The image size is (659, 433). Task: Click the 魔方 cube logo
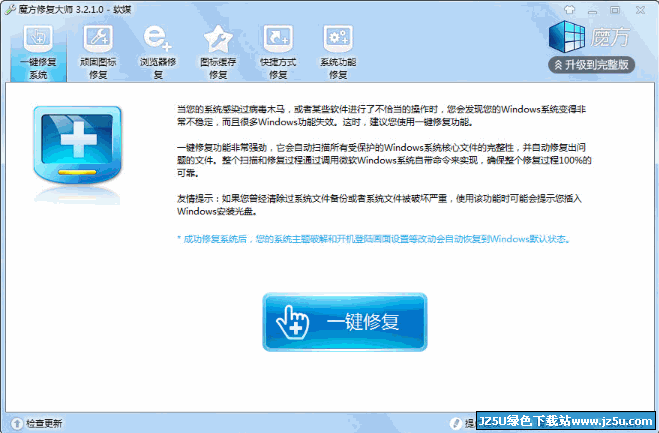point(567,37)
